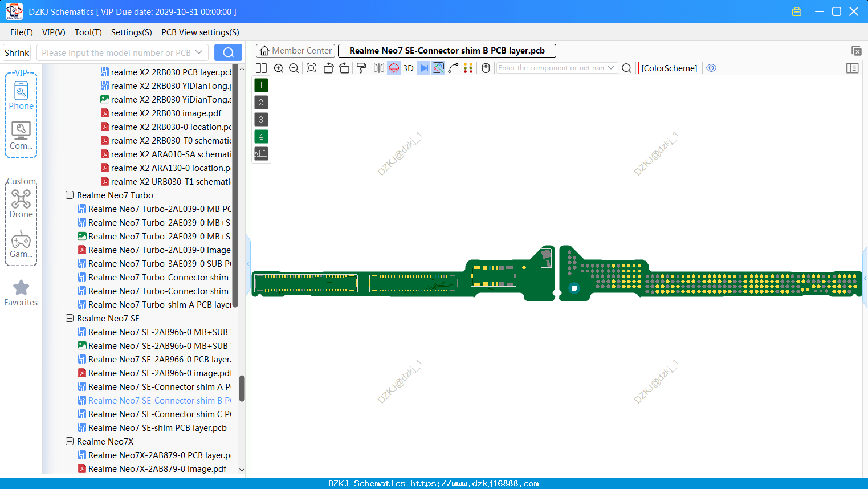Toggle split view layout icon

tap(261, 68)
